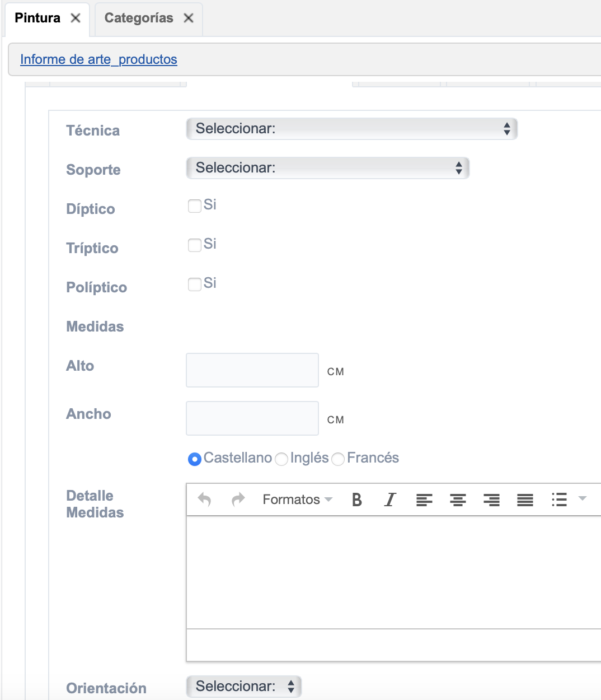This screenshot has height=700, width=601.
Task: Click the undo icon in editor toolbar
Action: 205,500
